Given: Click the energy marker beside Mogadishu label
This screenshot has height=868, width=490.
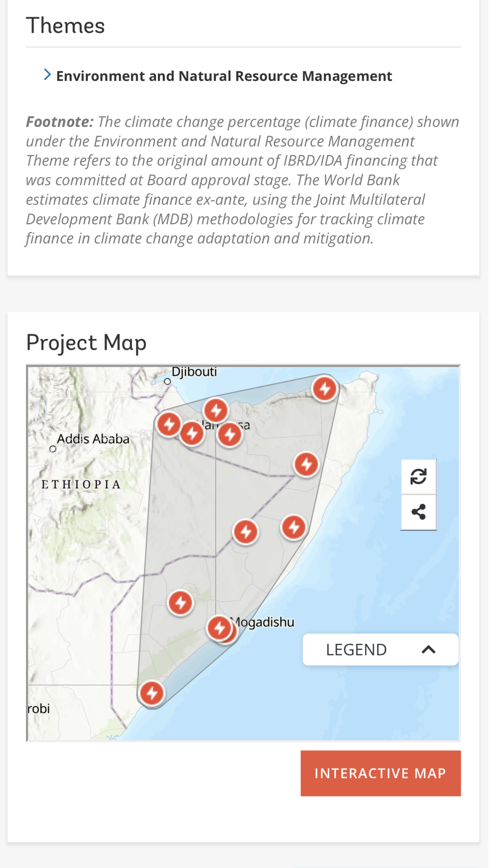Looking at the screenshot, I should pos(220,628).
